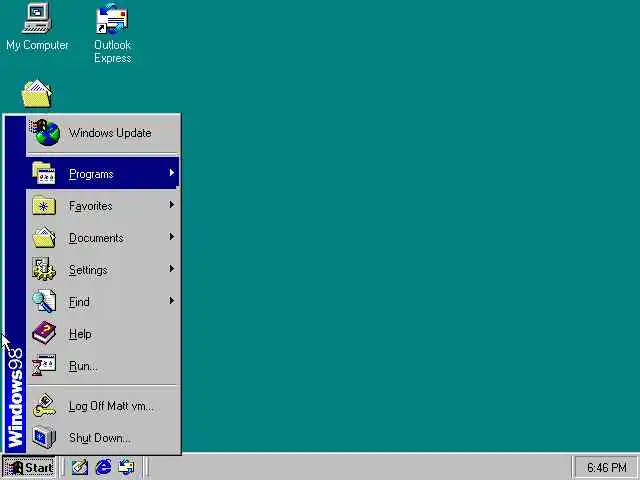
Task: Click the 6:46 PM taskbar clock
Action: point(606,467)
